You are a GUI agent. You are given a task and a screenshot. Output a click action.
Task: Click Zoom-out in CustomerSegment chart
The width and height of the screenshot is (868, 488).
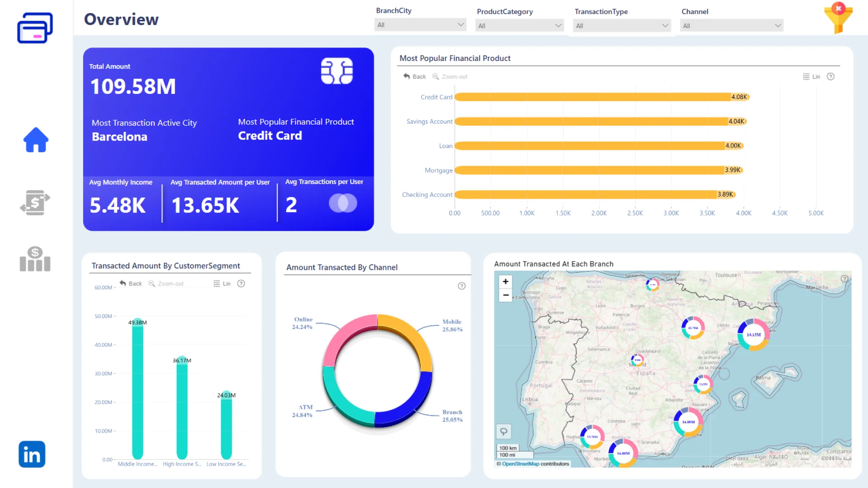pyautogui.click(x=166, y=283)
